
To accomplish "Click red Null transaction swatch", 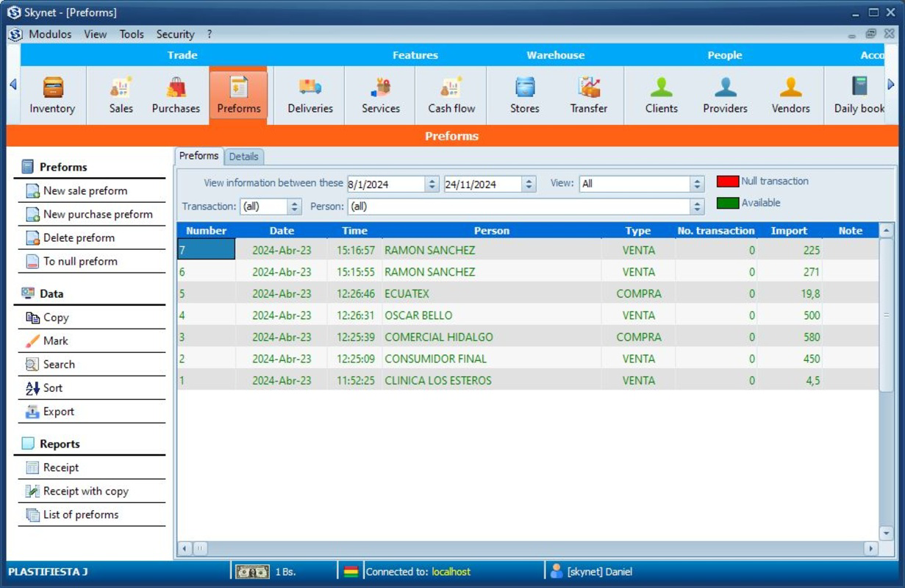I will pyautogui.click(x=728, y=182).
